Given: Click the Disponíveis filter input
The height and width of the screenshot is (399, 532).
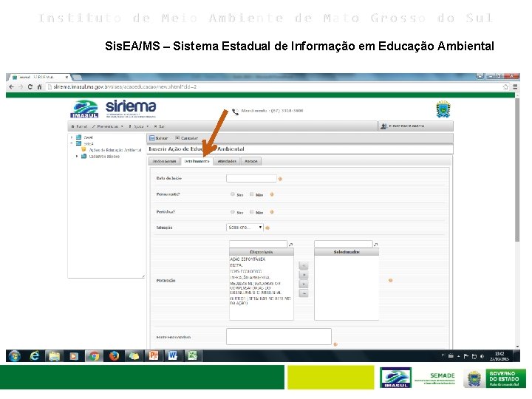Looking at the screenshot, I should 258,244.
